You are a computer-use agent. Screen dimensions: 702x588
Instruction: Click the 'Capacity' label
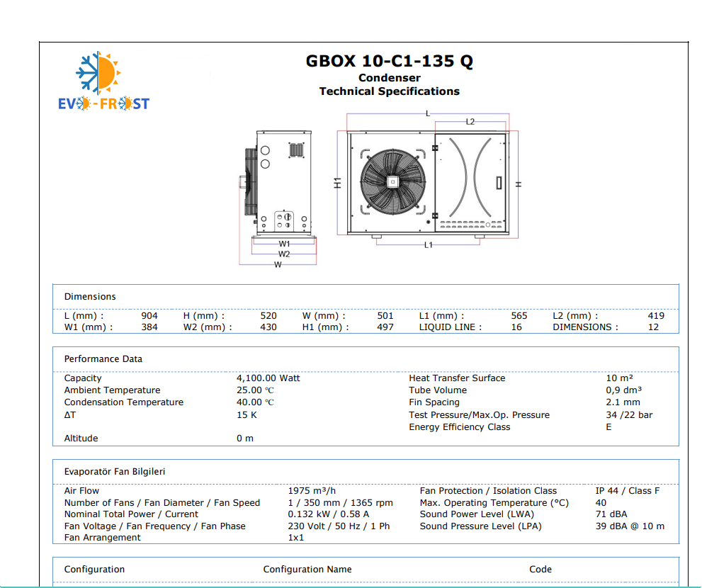(x=83, y=378)
